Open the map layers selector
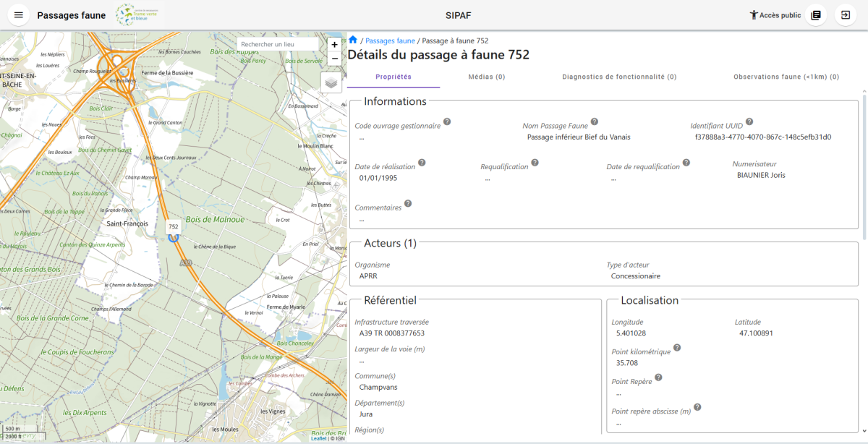This screenshot has width=868, height=444. click(331, 82)
